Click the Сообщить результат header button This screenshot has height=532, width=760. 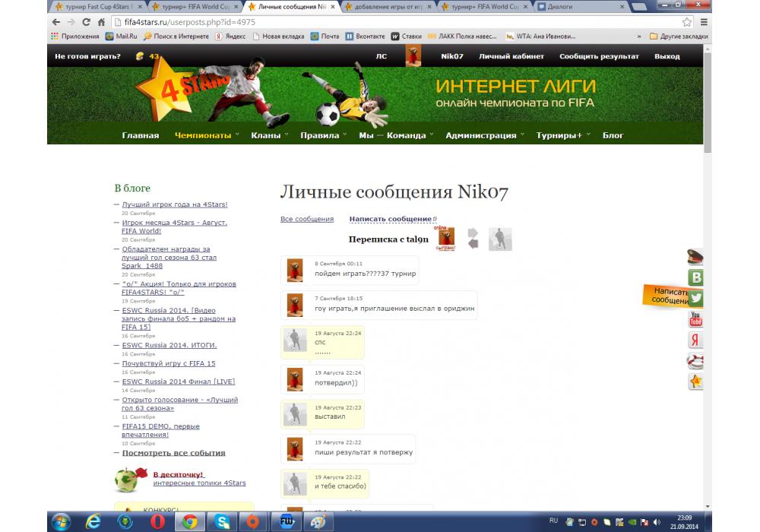(599, 56)
